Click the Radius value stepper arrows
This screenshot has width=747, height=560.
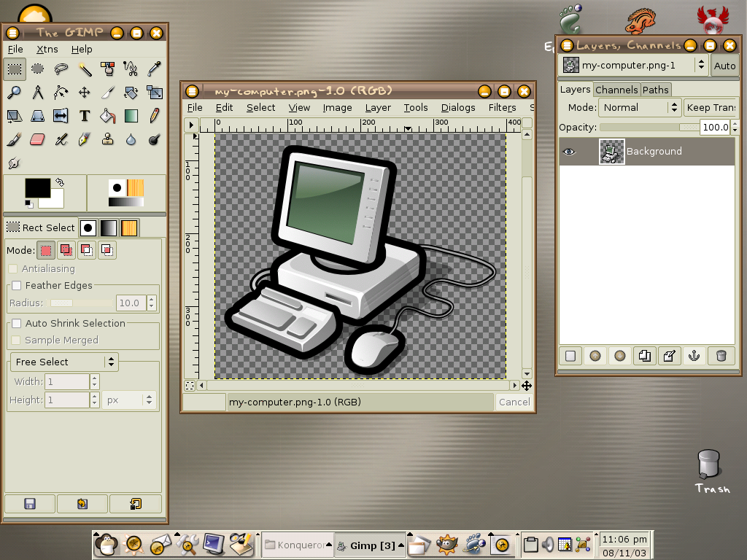coord(152,303)
